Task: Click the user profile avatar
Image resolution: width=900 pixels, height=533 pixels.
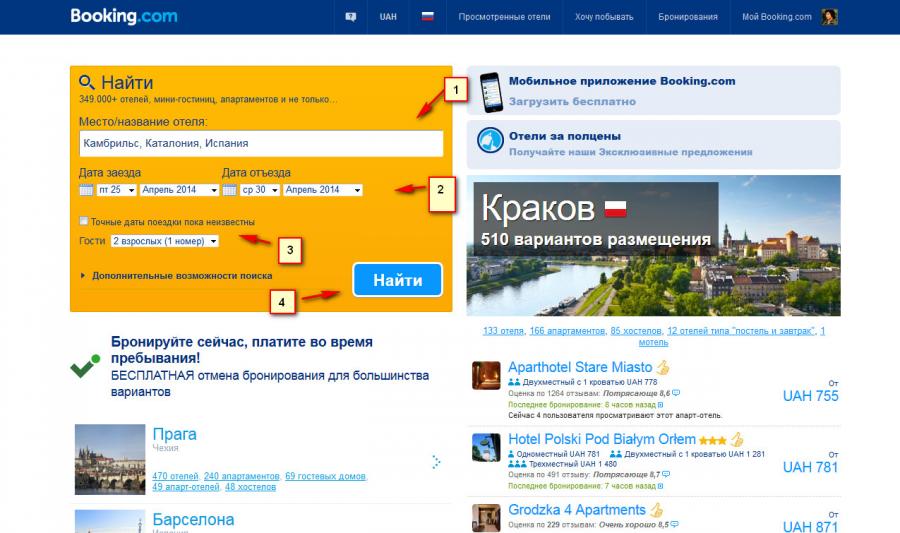Action: click(829, 17)
